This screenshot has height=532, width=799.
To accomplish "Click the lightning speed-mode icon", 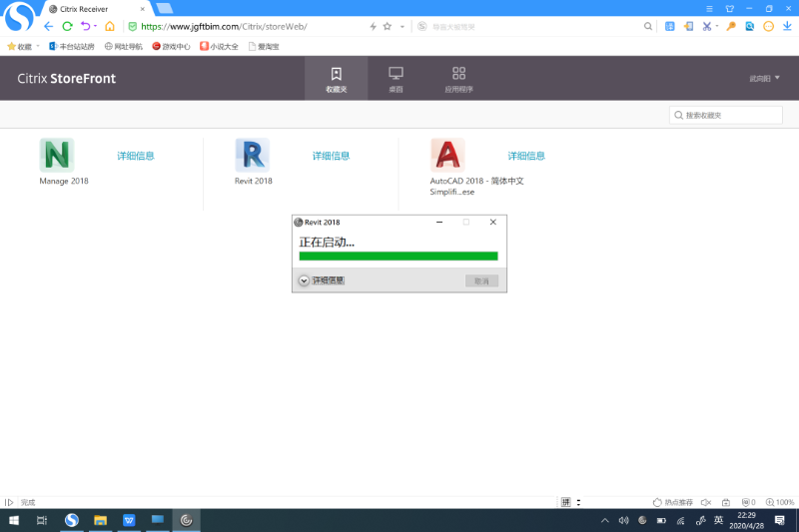I will point(373,27).
